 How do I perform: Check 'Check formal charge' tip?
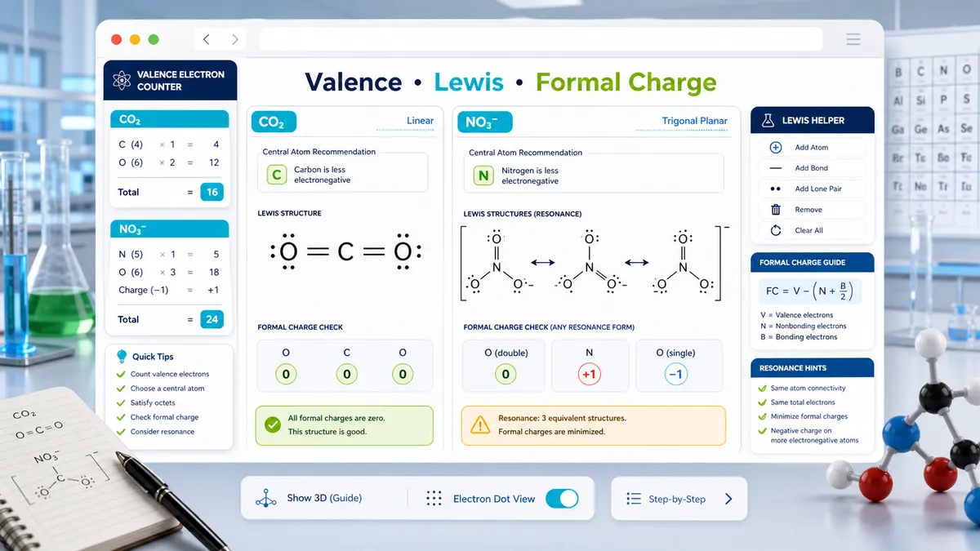click(x=121, y=417)
